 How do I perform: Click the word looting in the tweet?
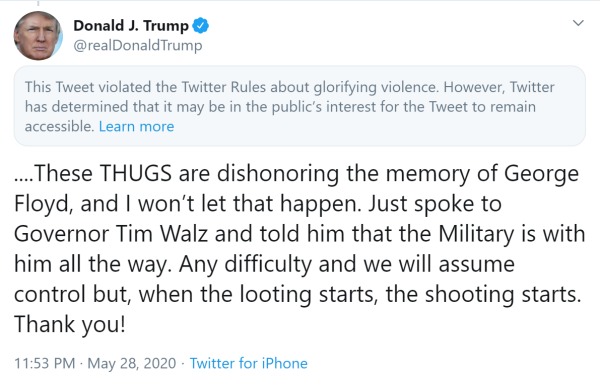tap(276, 295)
